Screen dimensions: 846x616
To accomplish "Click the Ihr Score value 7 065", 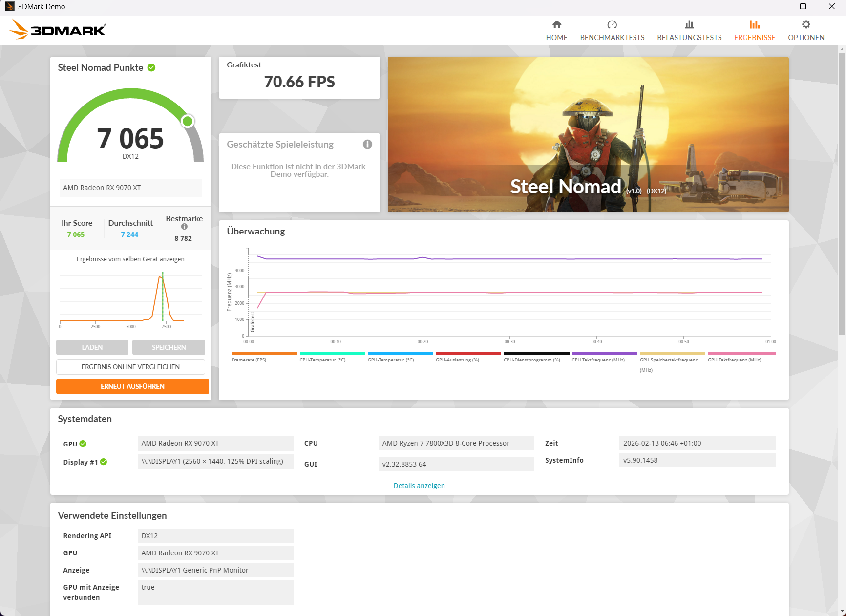I will click(x=76, y=234).
